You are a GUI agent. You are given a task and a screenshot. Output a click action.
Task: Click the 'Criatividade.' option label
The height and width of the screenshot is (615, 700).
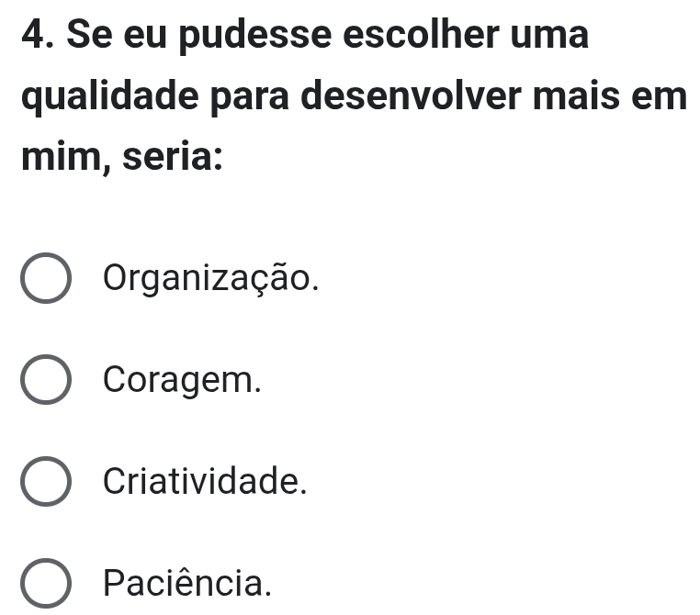click(203, 480)
